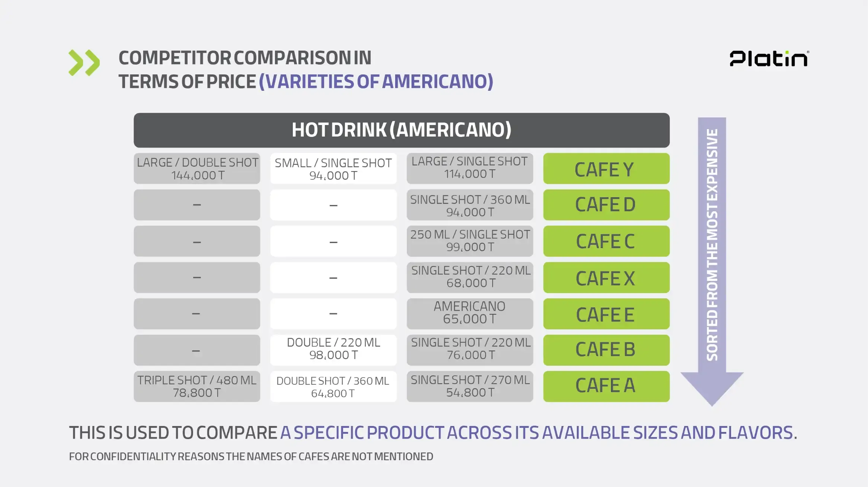Select the 250 ML / Single Shot 99,000 T cell
This screenshot has height=487, width=868.
point(470,241)
